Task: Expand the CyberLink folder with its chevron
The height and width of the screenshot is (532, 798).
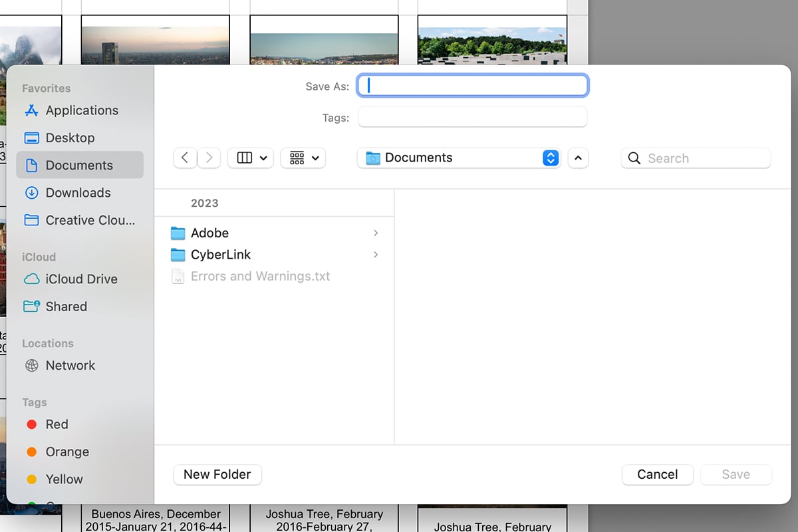Action: [x=376, y=255]
